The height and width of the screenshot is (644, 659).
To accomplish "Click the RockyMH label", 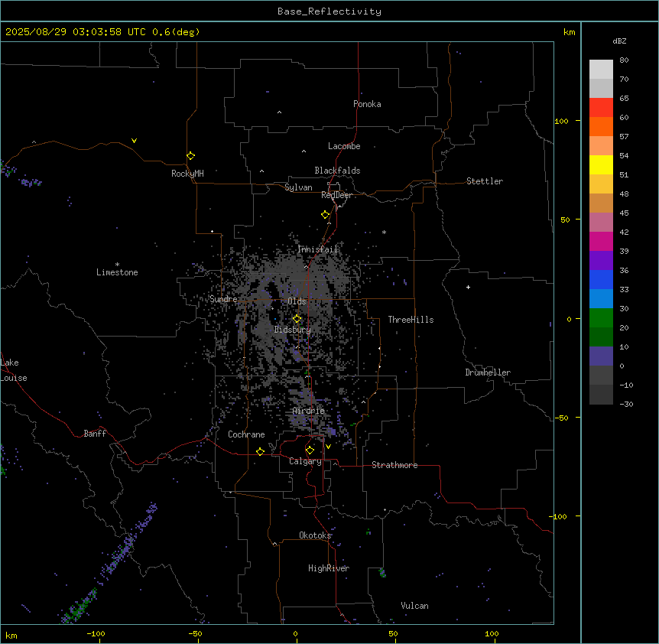I will (x=187, y=174).
